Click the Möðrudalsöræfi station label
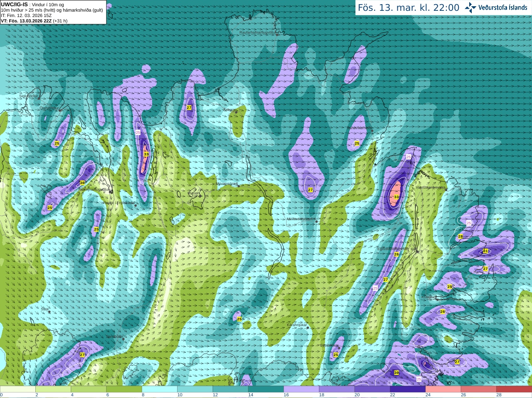Image resolution: width=532 pixels, height=398 pixels. pyautogui.click(x=301, y=219)
